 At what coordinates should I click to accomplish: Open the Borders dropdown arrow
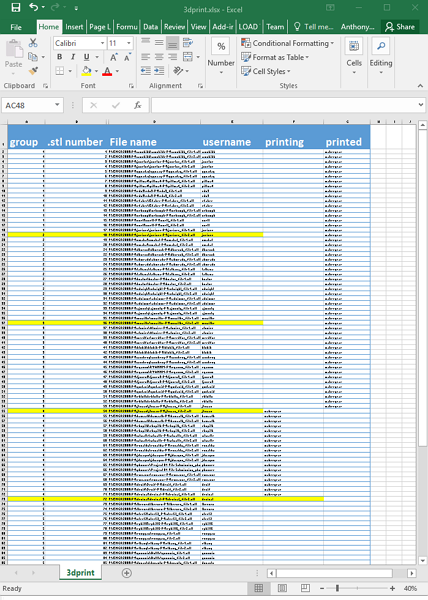click(x=70, y=71)
